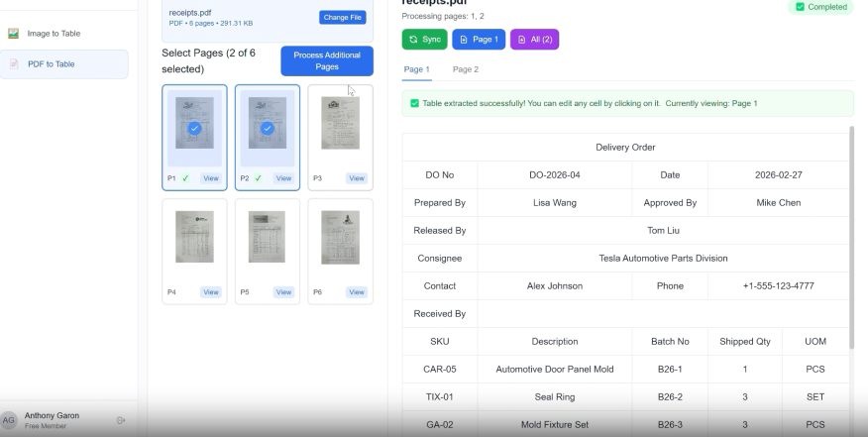868x437 pixels.
Task: Click the Batch No header cell
Action: (x=670, y=341)
